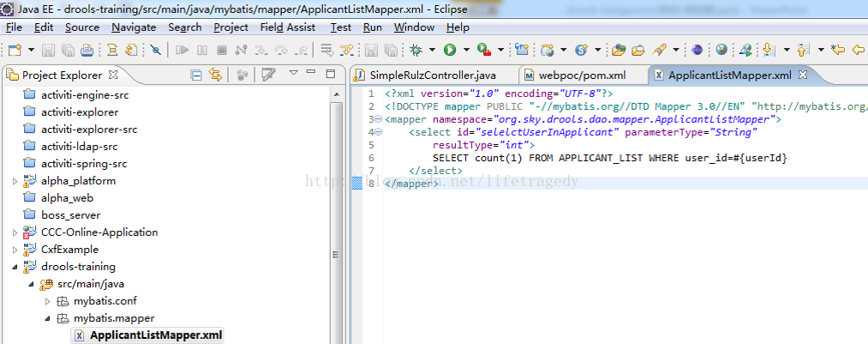Open the New Web Project dropdown arrow
This screenshot has width=868, height=344.
click(564, 50)
